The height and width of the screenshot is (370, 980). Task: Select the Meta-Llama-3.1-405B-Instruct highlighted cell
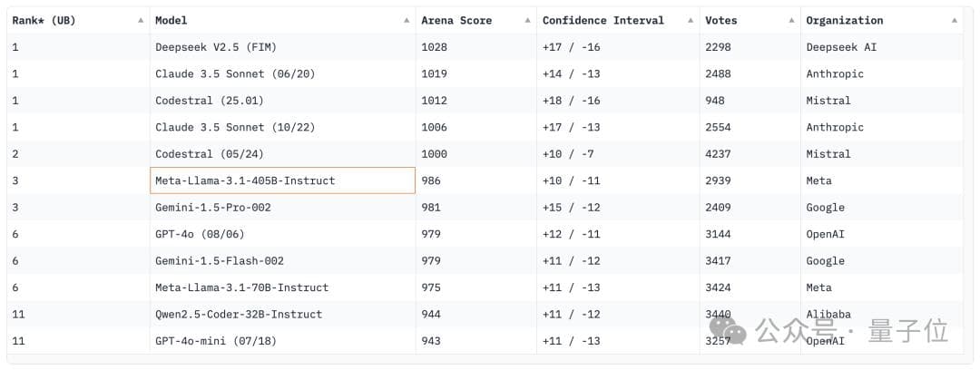pos(282,180)
